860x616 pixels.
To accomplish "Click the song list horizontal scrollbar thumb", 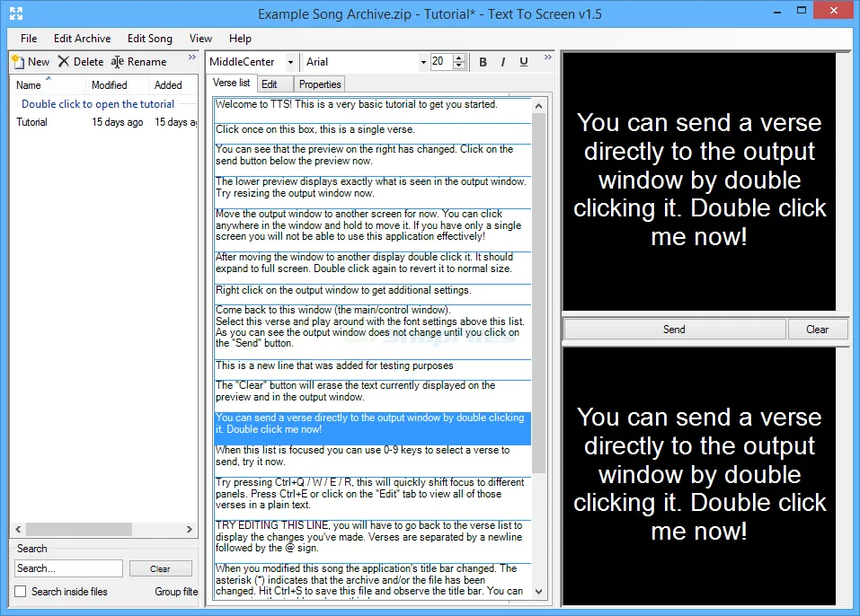I will [78, 529].
